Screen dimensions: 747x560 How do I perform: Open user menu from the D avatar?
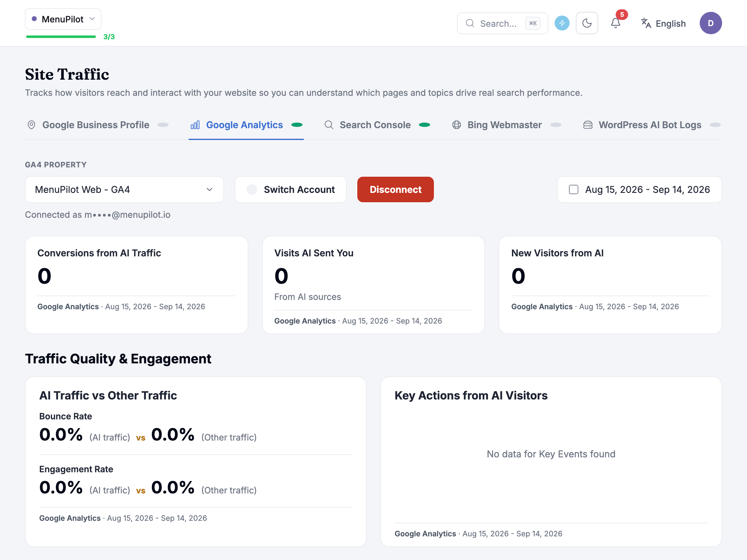click(711, 23)
